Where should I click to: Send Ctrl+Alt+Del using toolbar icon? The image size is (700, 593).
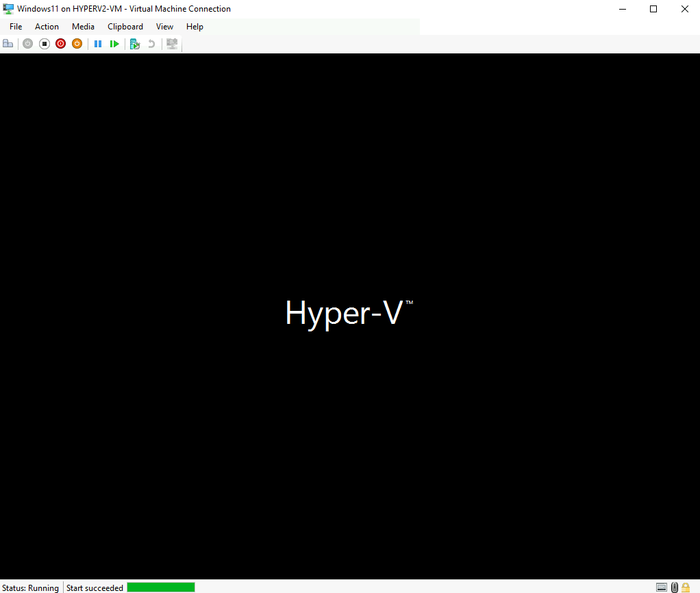8,44
